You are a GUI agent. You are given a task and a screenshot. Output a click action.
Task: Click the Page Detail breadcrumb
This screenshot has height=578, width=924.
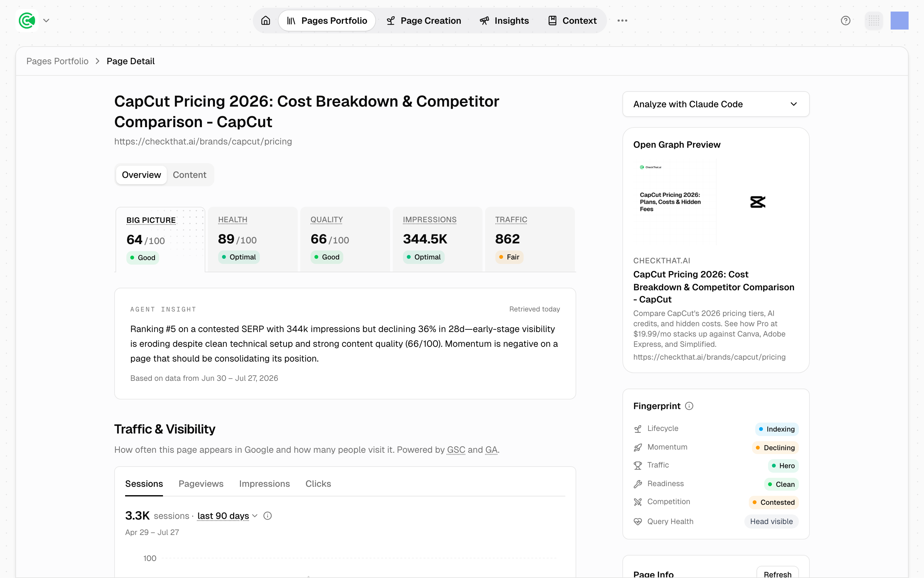131,61
